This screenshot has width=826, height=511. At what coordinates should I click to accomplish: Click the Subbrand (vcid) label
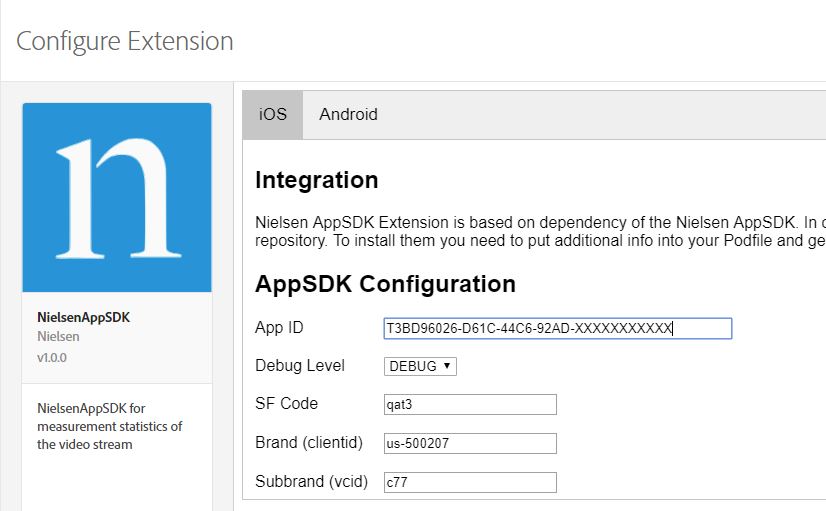point(311,481)
